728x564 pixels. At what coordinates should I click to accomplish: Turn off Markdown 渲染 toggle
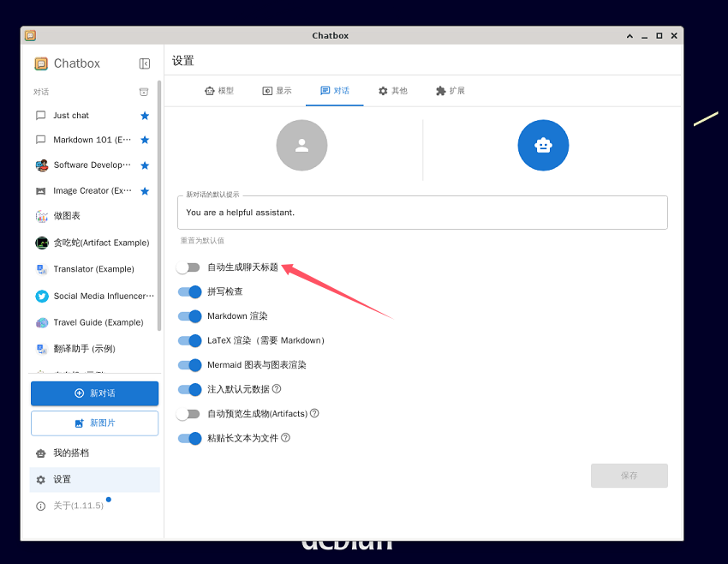tap(189, 316)
